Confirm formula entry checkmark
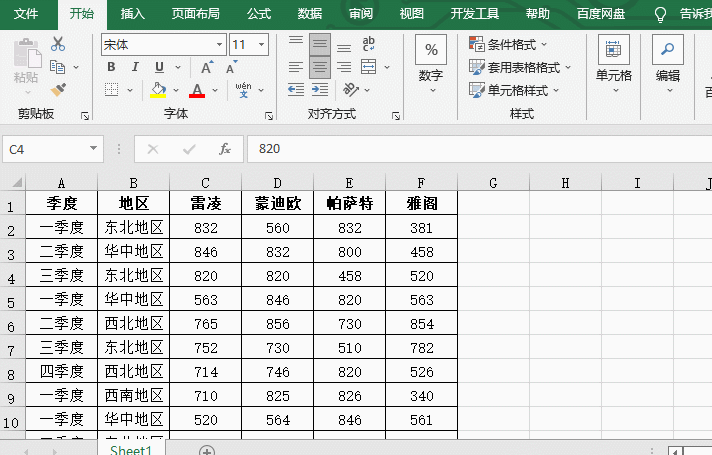The image size is (712, 455). [189, 149]
